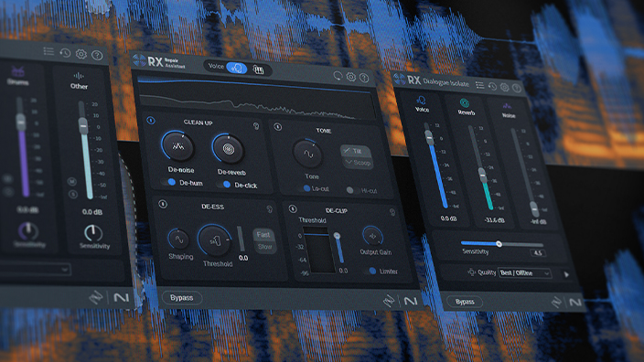Image resolution: width=644 pixels, height=362 pixels.
Task: Click the Tone knob
Action: 308,154
